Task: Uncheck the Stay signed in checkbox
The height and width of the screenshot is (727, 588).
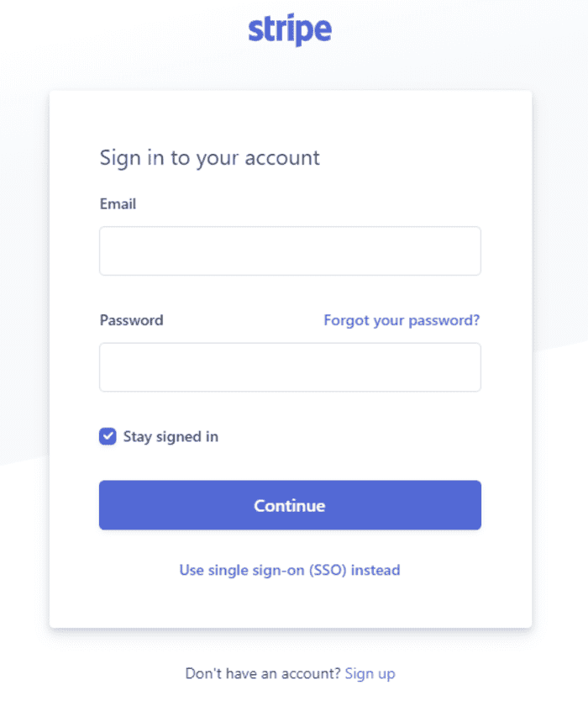Action: (x=108, y=436)
